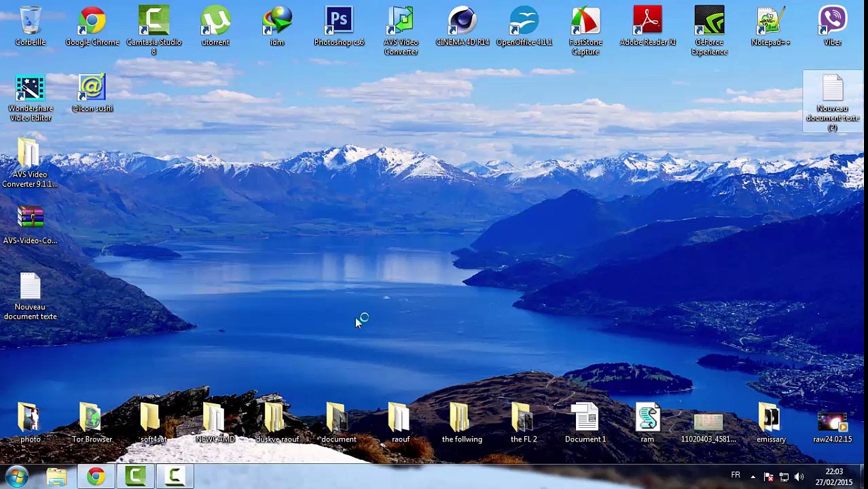The width and height of the screenshot is (868, 489).
Task: Select the NEWCAMD folder
Action: click(215, 422)
